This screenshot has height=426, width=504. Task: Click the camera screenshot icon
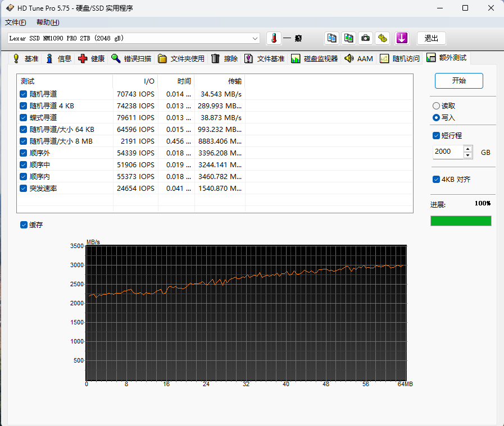[366, 38]
